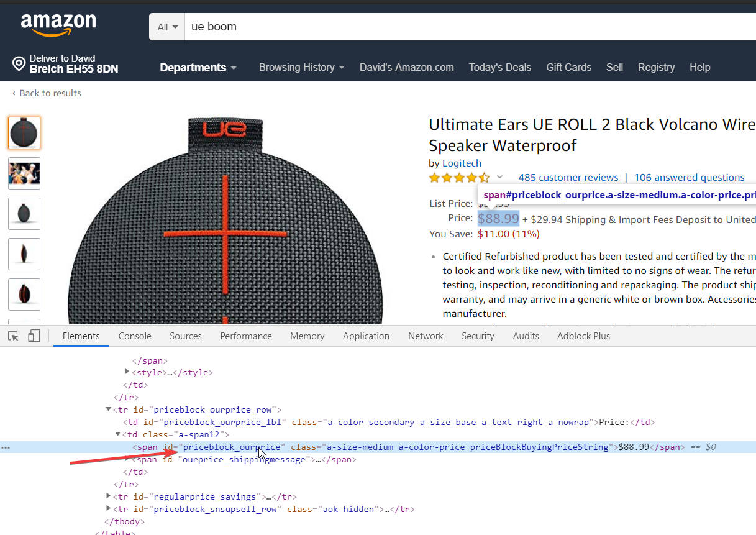The height and width of the screenshot is (535, 756).
Task: Open the Browsing History dropdown
Action: tap(302, 68)
